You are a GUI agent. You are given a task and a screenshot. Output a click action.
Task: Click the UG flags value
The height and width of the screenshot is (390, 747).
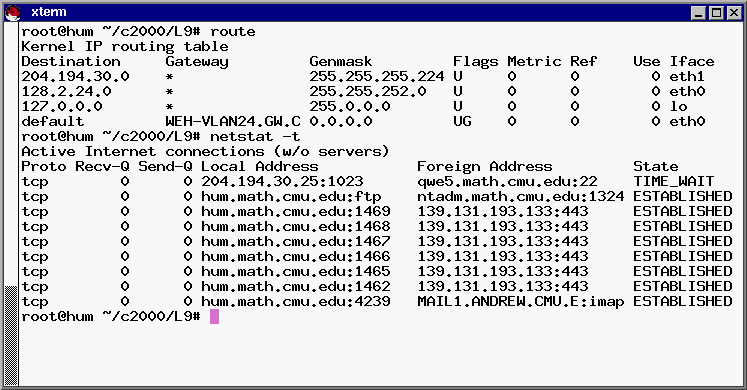click(462, 121)
